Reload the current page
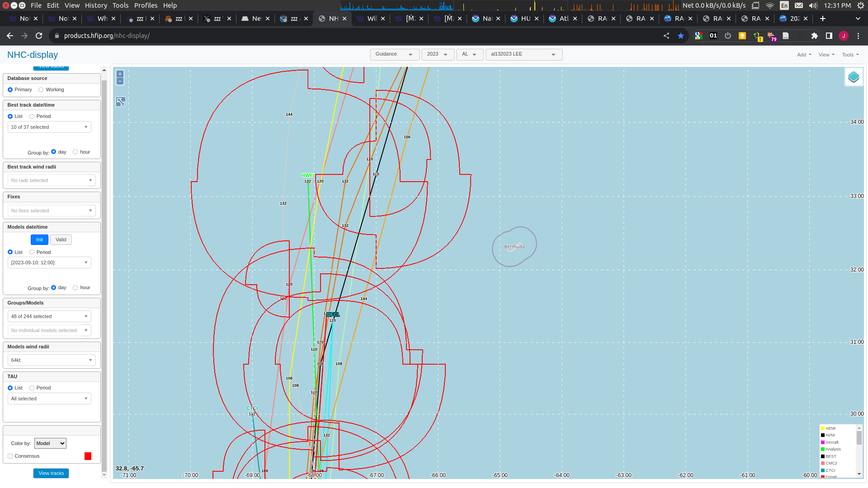This screenshot has height=488, width=868. click(39, 36)
